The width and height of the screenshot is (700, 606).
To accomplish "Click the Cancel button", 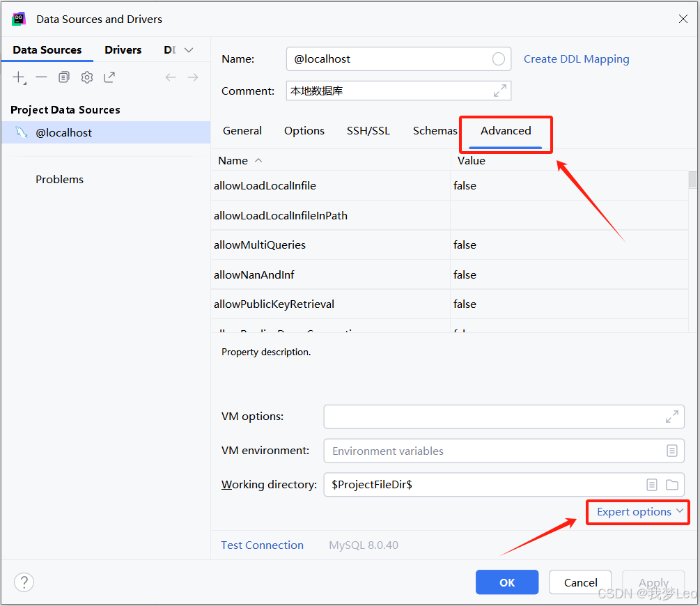I will pos(580,582).
